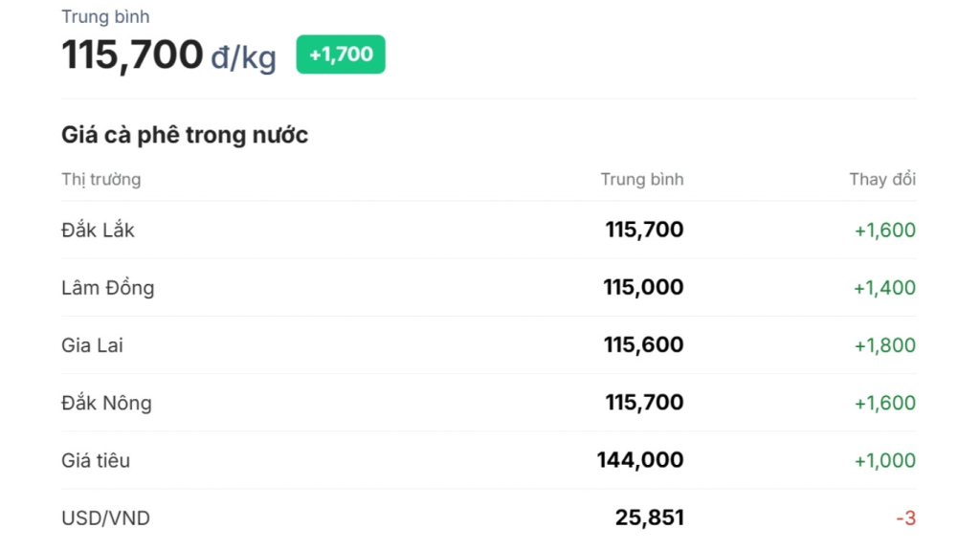Click the red -3 USD/VND change
This screenshot has width=980, height=551.
(x=906, y=518)
